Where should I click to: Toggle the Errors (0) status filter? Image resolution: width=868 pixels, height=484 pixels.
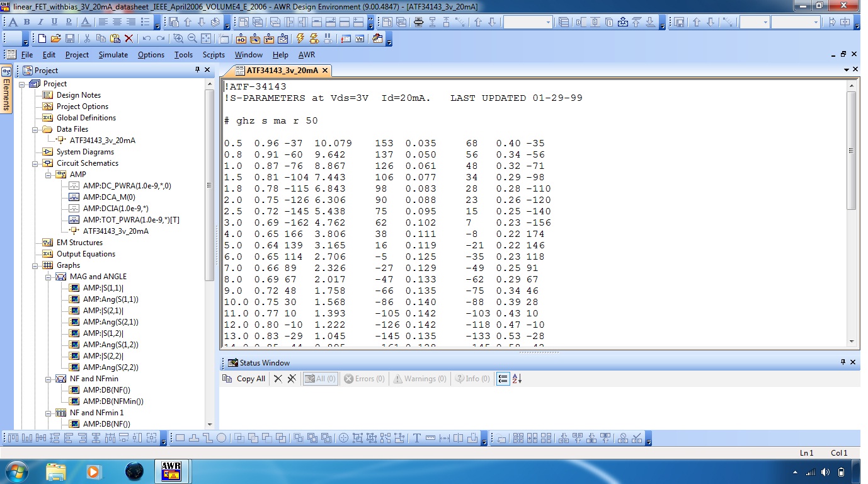point(364,379)
